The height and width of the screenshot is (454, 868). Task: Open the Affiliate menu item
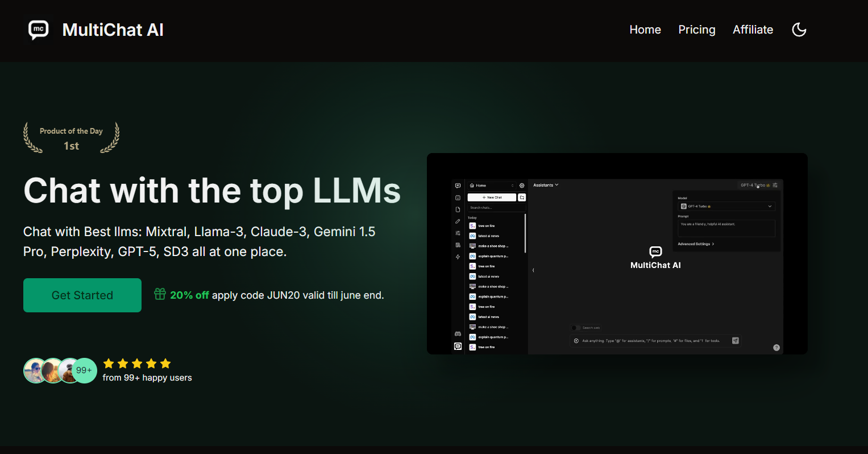[753, 30]
